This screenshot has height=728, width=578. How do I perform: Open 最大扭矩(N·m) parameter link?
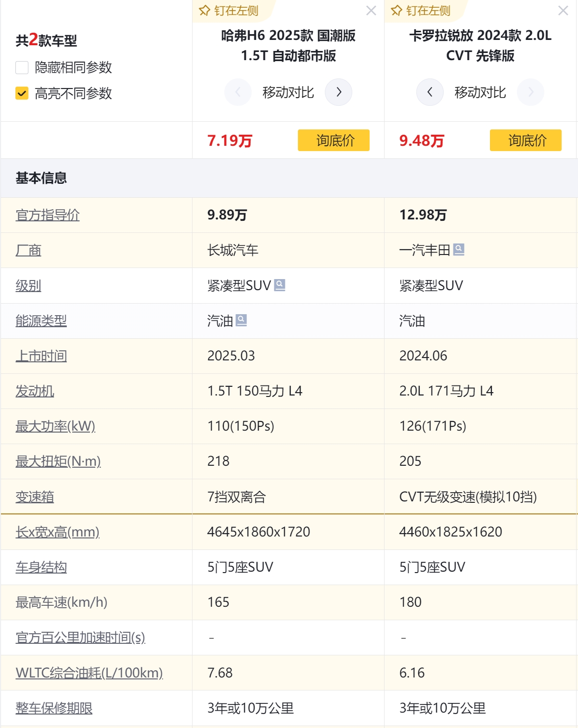tap(58, 461)
